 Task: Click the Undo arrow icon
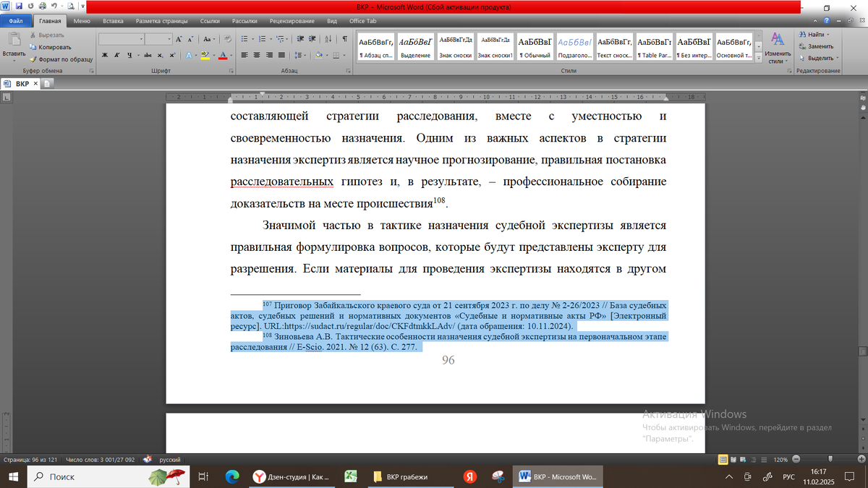(x=54, y=6)
